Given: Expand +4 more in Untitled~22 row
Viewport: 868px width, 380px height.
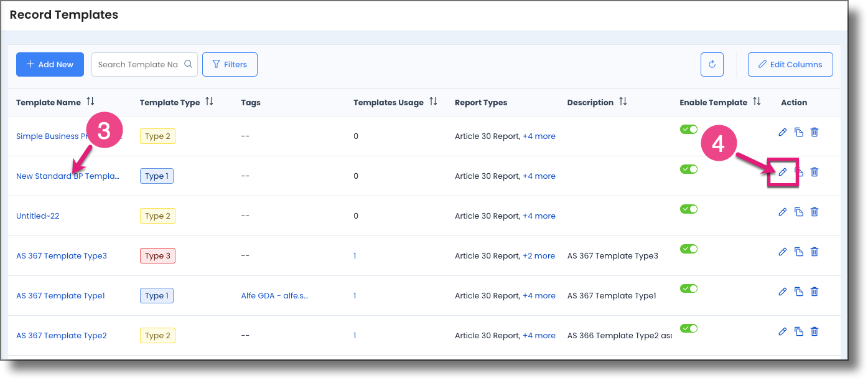Looking at the screenshot, I should pos(539,216).
